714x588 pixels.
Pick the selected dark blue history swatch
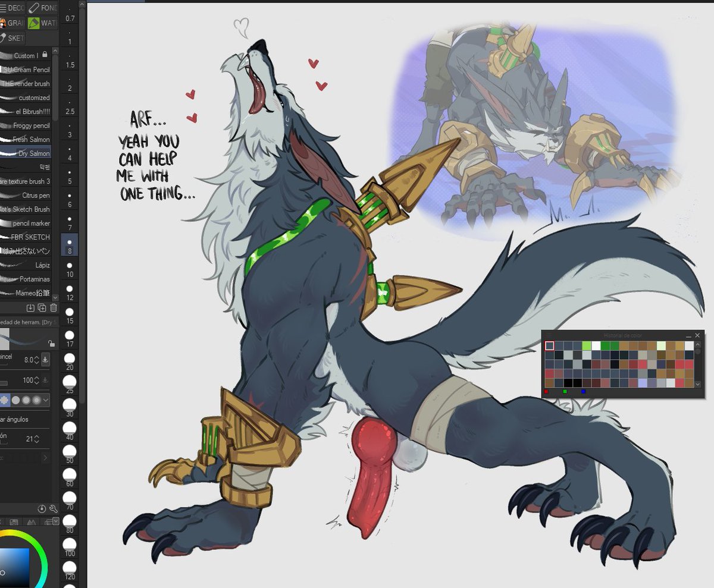coord(550,345)
